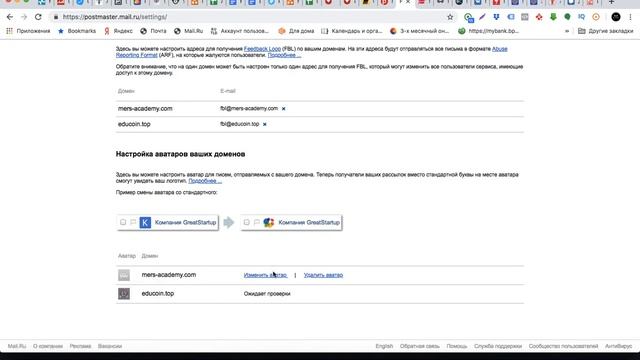
Task: Open the Вакансии footer link
Action: point(110,346)
